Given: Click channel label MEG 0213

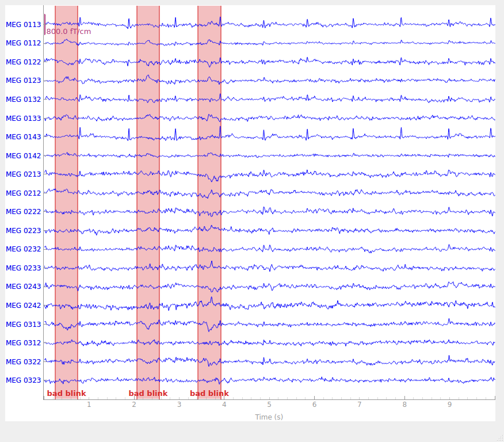Looking at the screenshot, I should pos(24,174).
